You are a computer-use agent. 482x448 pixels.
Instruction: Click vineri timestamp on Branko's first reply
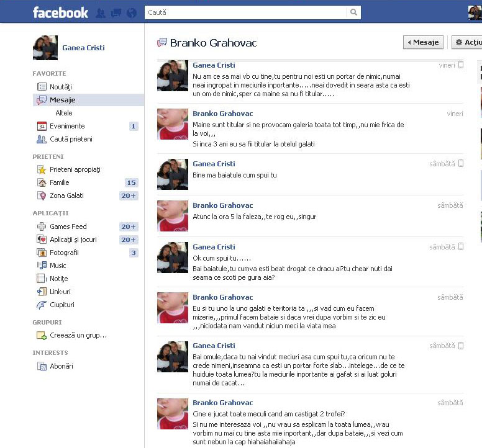[455, 114]
